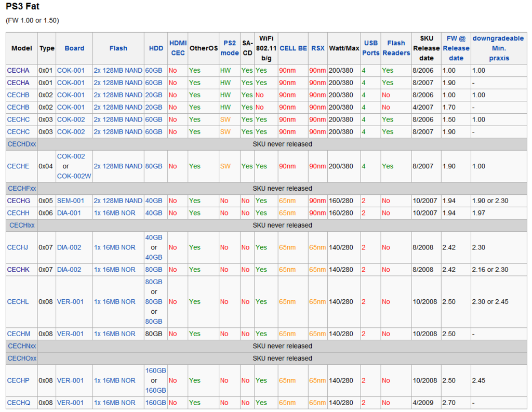Follow the HDMI CEC header link
Screen dimensions: 532x412
(178, 48)
